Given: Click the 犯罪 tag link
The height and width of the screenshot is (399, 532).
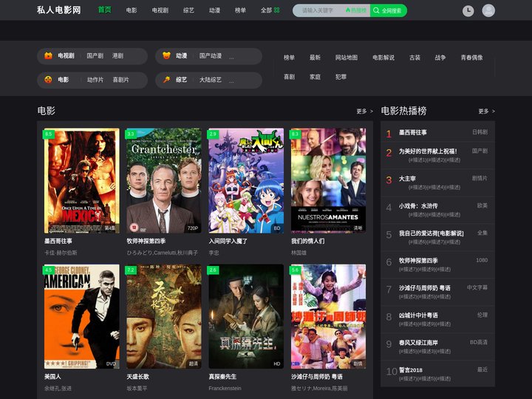Looking at the screenshot, I should pyautogui.click(x=341, y=77).
